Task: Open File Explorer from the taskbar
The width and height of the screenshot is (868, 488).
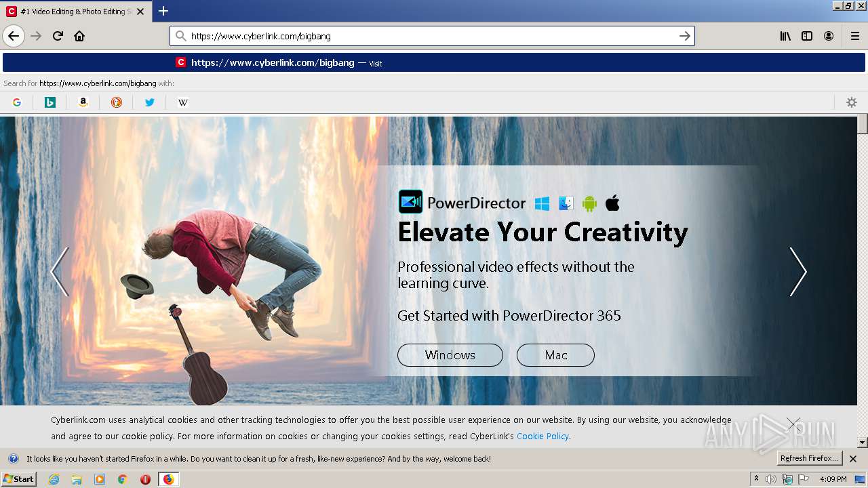Action: point(77,479)
